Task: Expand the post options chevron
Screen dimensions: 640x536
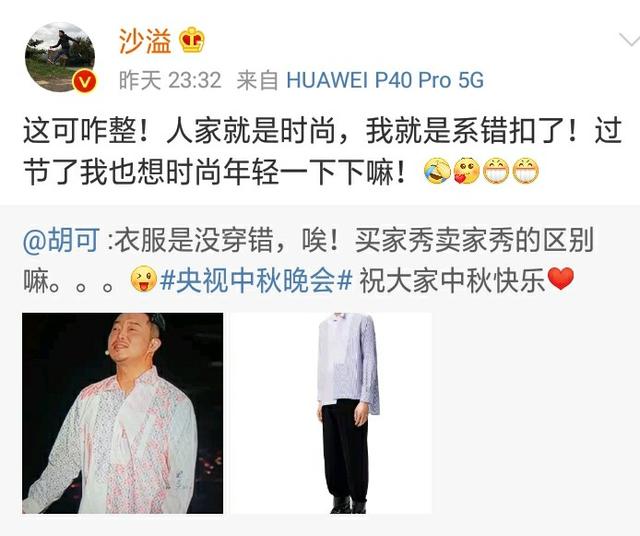Action: tap(629, 40)
